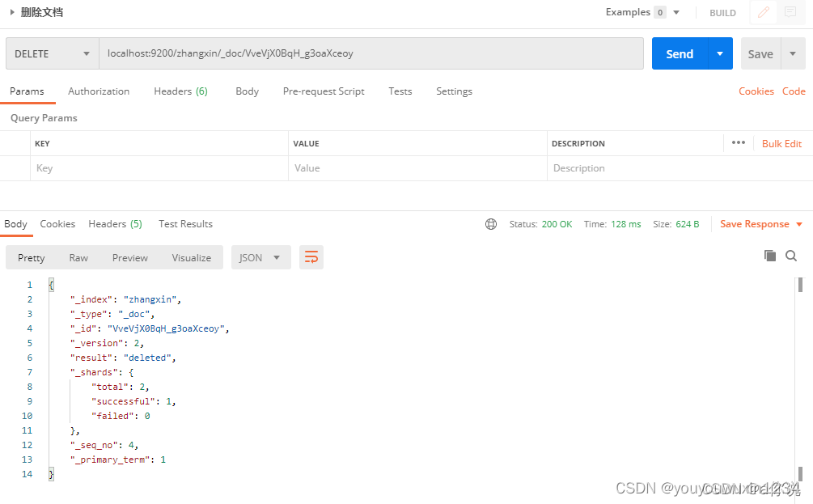Click the response body vertical scrollbar
The image size is (813, 504).
[800, 379]
